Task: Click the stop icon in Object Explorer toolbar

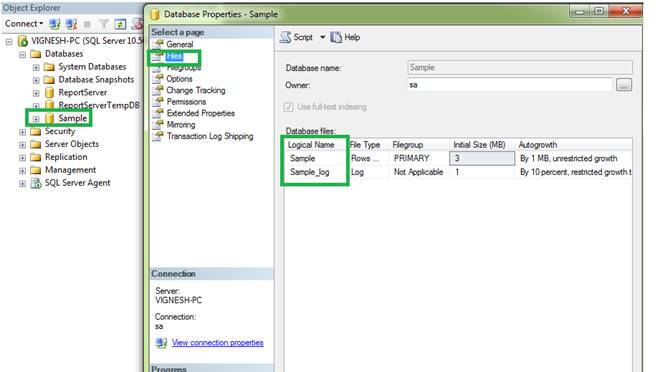Action: click(87, 24)
